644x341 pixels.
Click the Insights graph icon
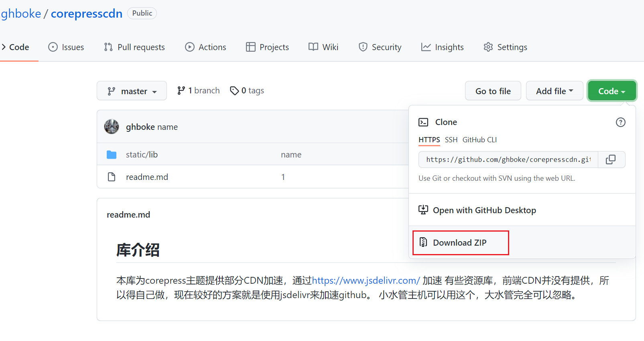[426, 47]
